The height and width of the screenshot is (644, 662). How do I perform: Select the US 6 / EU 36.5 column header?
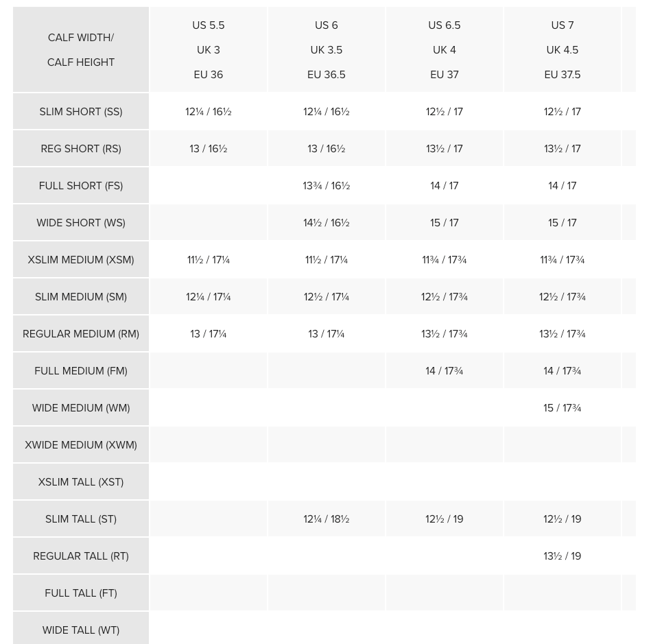[x=327, y=50]
